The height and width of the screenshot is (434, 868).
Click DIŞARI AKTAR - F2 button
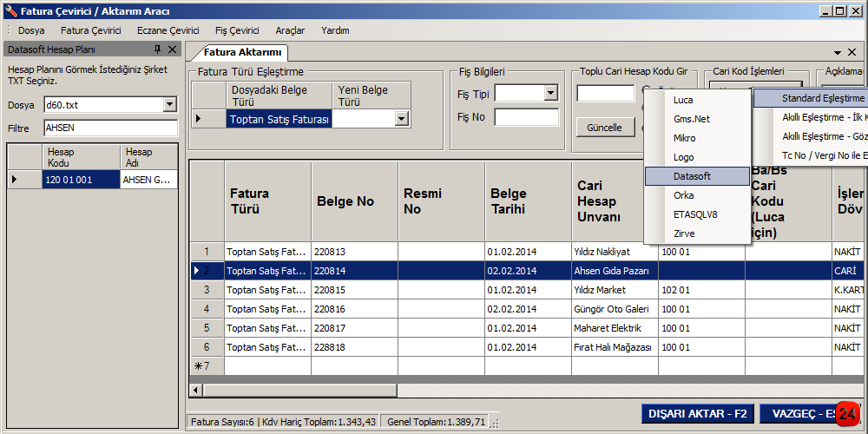point(696,414)
